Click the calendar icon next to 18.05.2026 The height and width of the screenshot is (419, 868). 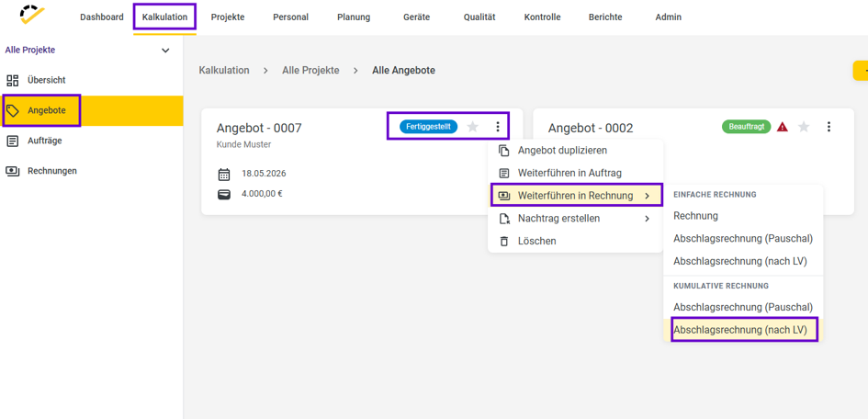[224, 175]
